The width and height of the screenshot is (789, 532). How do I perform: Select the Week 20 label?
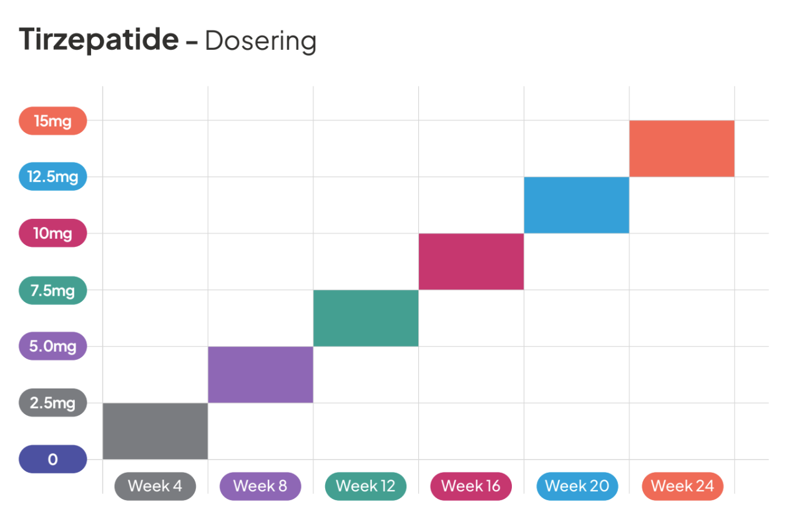(577, 486)
